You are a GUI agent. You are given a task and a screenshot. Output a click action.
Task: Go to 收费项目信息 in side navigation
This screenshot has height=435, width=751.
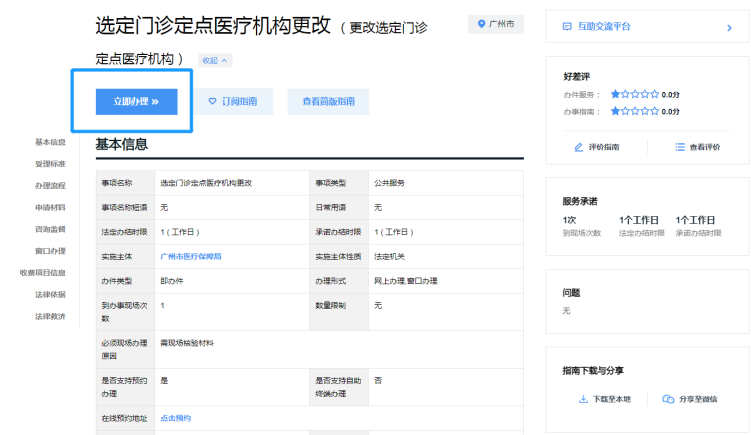[43, 273]
